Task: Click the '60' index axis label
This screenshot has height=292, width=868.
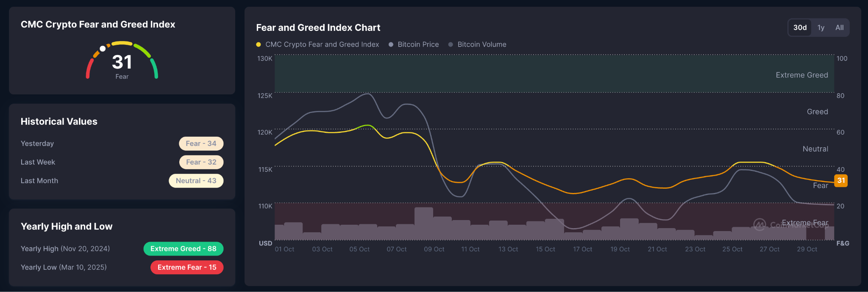Action: pos(840,132)
